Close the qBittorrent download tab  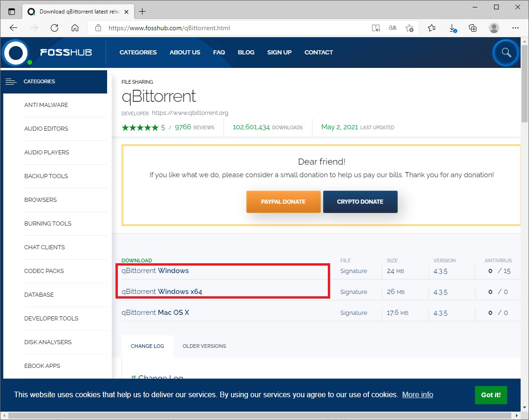[127, 12]
